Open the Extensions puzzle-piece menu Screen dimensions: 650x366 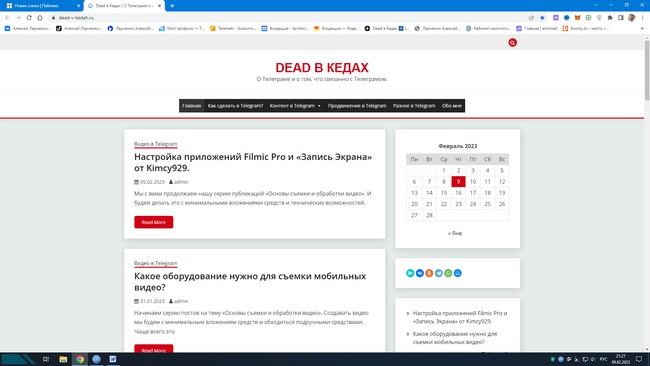click(610, 17)
